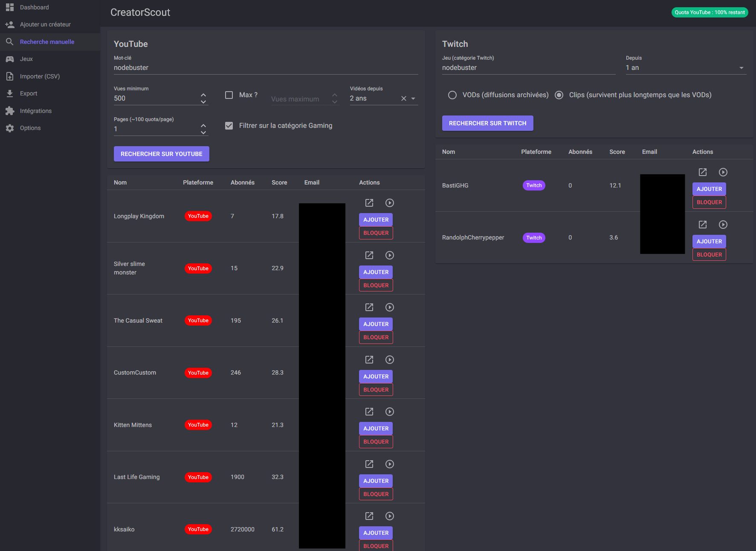Click the Options gear icon
The width and height of the screenshot is (756, 551).
pos(10,128)
